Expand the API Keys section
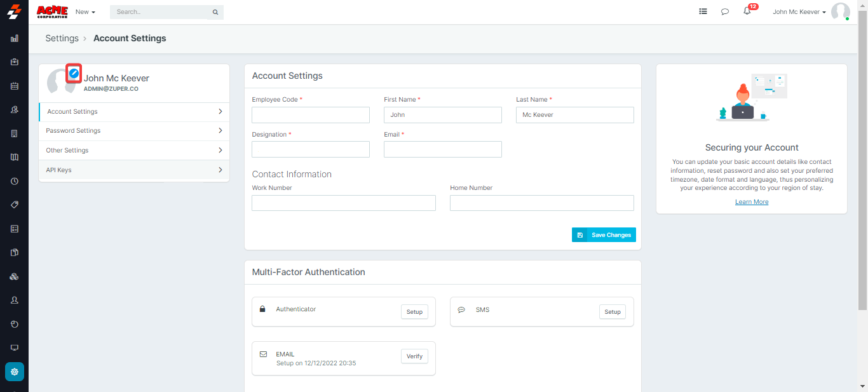 pyautogui.click(x=134, y=170)
